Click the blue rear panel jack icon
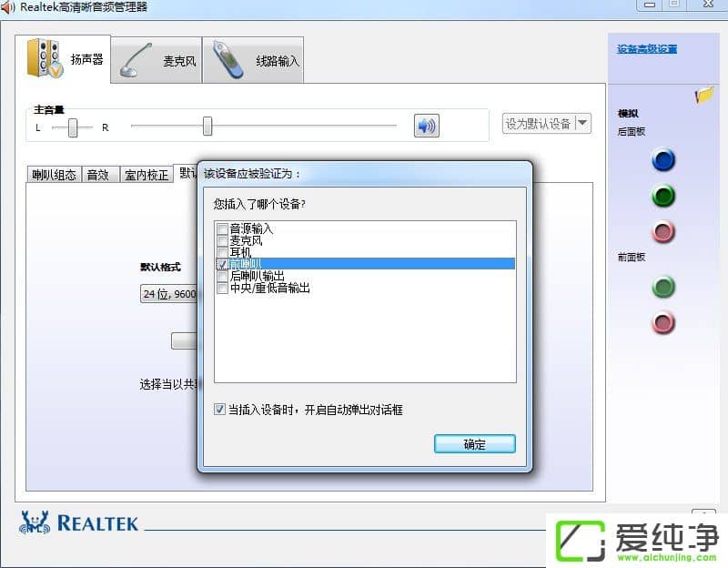Image resolution: width=728 pixels, height=568 pixels. pos(663,159)
